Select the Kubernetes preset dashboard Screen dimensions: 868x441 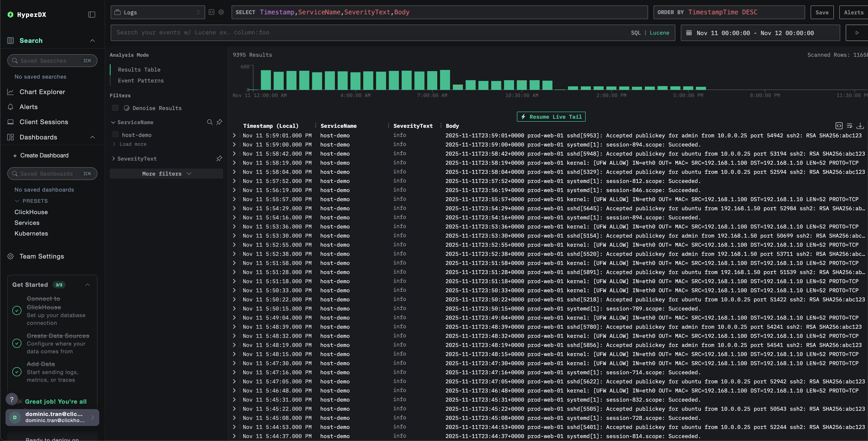[31, 233]
